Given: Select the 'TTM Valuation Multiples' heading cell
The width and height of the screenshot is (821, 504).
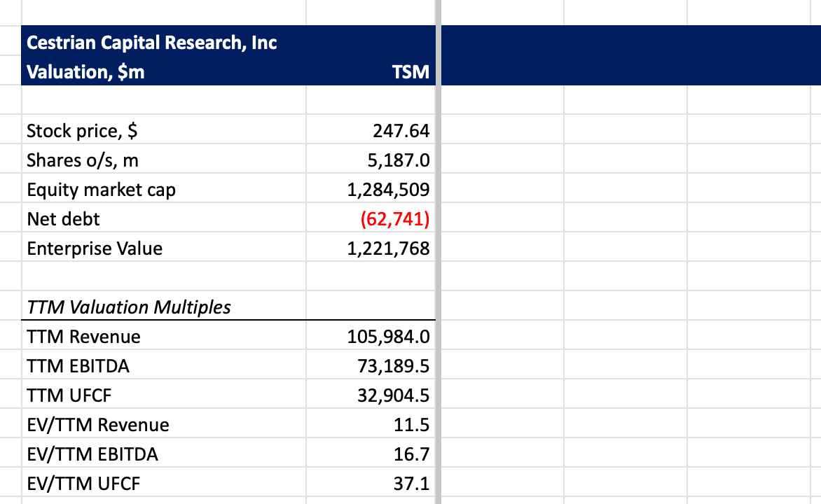Looking at the screenshot, I should [163, 307].
